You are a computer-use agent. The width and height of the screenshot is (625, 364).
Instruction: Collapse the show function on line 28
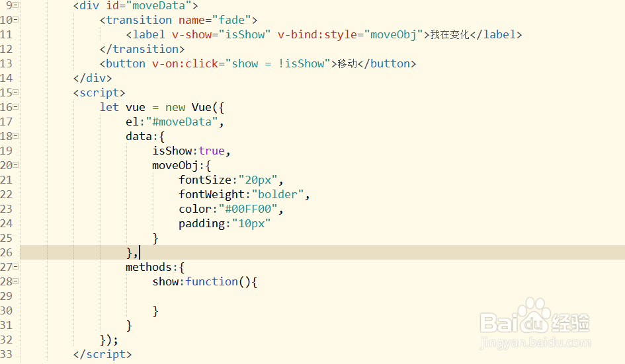(16, 281)
